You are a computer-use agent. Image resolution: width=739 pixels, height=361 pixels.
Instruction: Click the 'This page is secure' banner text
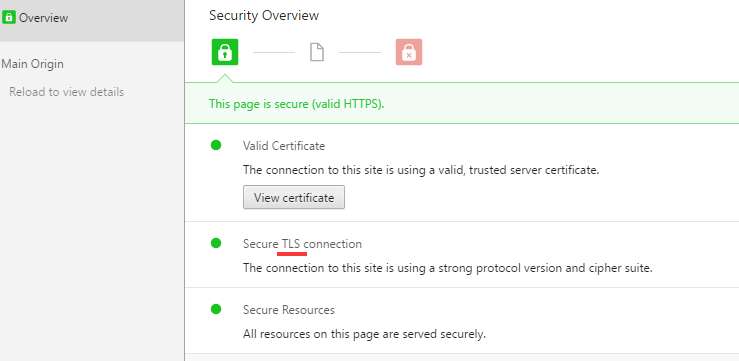(296, 104)
